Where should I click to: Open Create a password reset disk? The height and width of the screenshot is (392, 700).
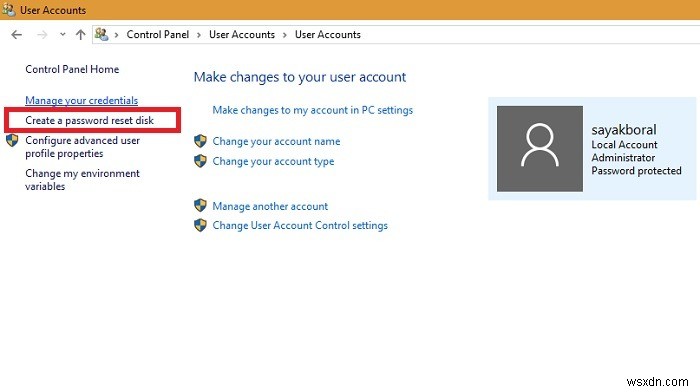click(89, 120)
